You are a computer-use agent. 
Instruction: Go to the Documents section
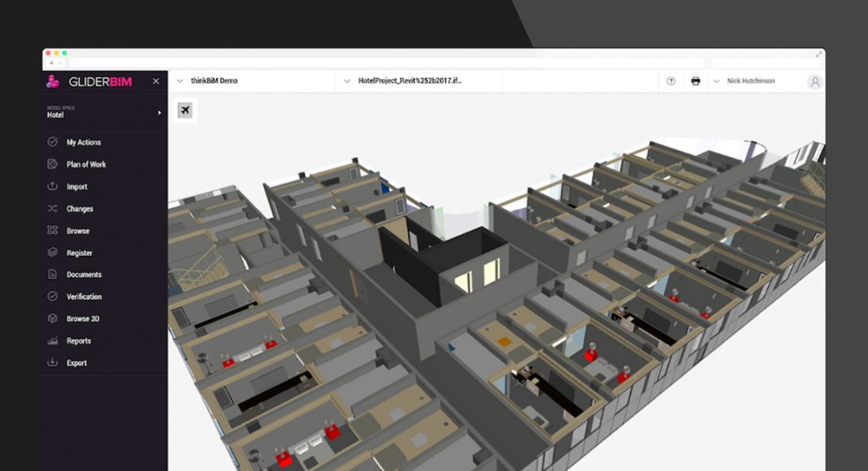(x=84, y=274)
